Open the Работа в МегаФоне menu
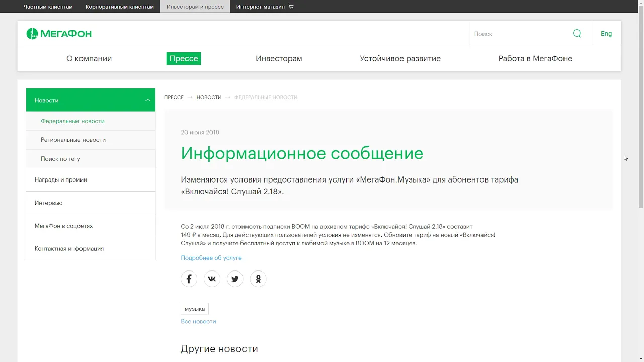Image resolution: width=644 pixels, height=362 pixels. [535, 59]
